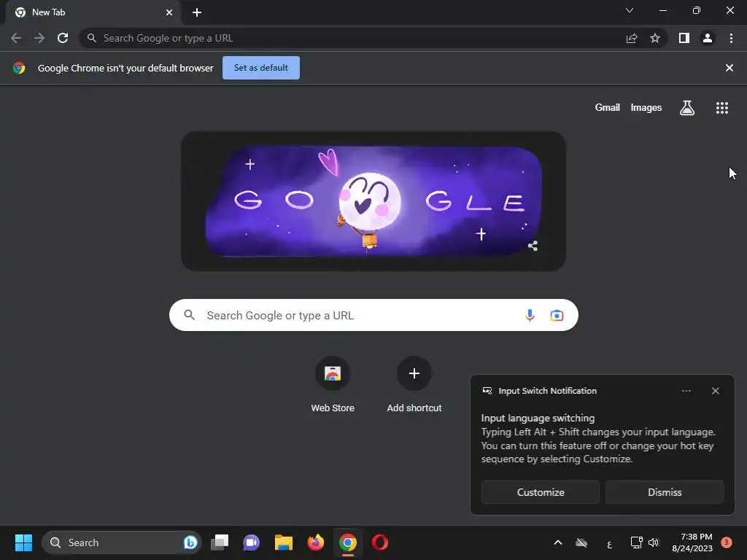The width and height of the screenshot is (747, 560).
Task: Click Customize in the notification
Action: [541, 492]
